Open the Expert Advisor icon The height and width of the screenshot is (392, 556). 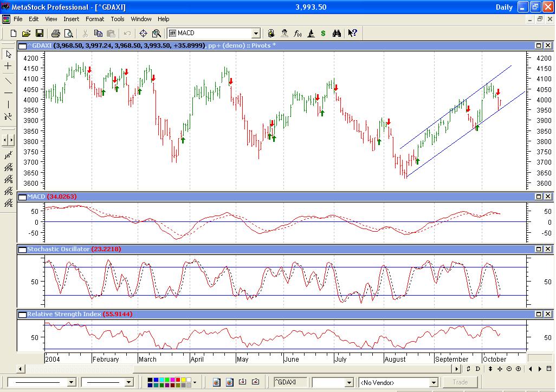coord(271,34)
